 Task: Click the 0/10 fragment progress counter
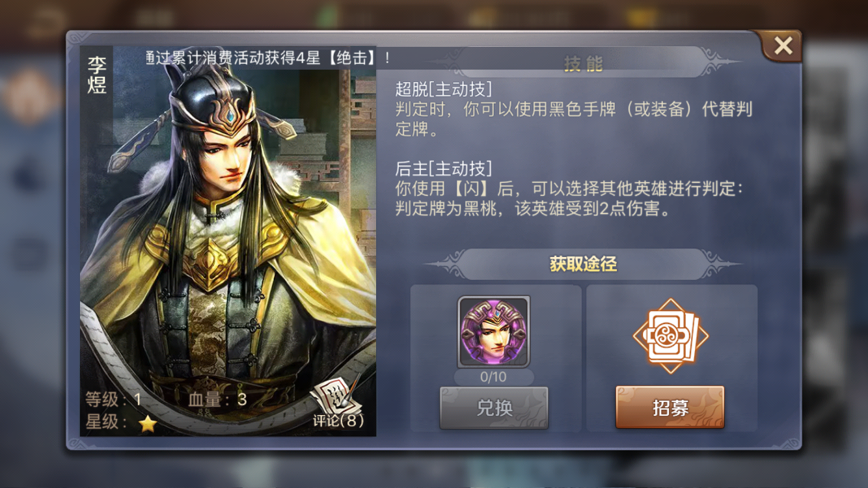(493, 377)
